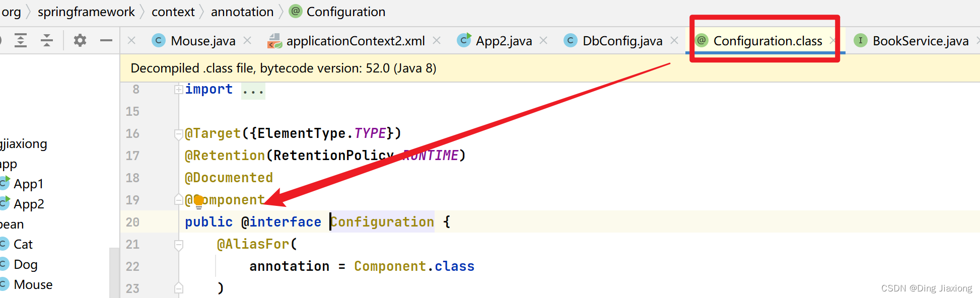
Task: Select App1 in the project tree
Action: click(x=29, y=184)
